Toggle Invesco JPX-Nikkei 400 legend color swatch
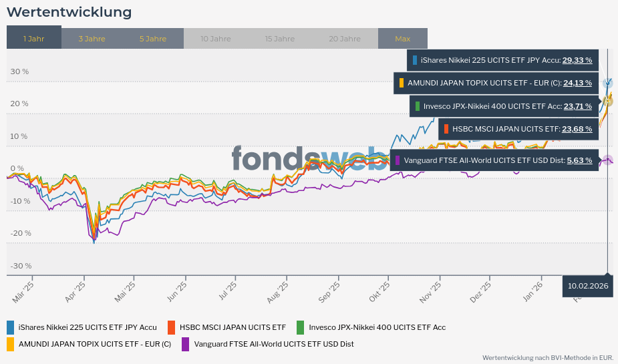This screenshot has height=364, width=618. 301,327
